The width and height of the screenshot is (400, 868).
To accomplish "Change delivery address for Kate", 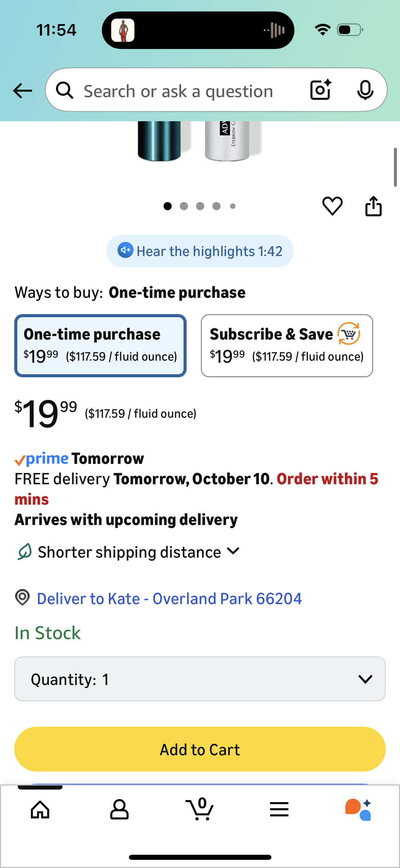I will pos(169,598).
